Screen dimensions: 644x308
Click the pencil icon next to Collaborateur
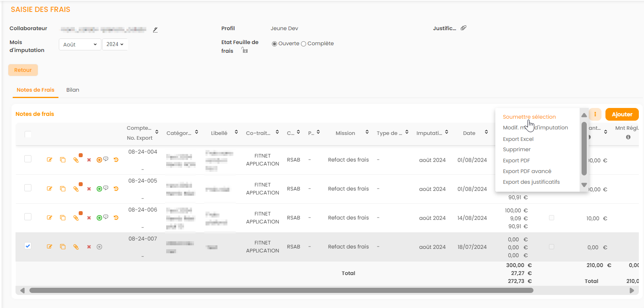[155, 30]
